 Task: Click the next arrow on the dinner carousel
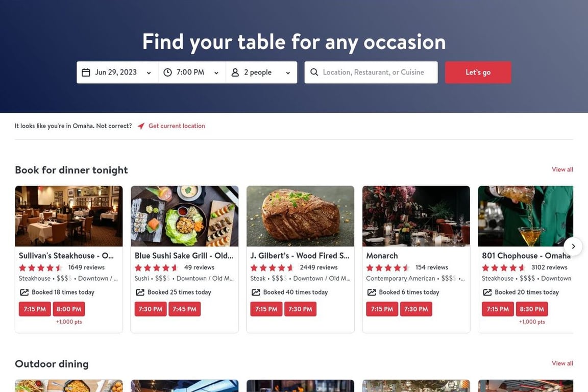[x=574, y=246]
